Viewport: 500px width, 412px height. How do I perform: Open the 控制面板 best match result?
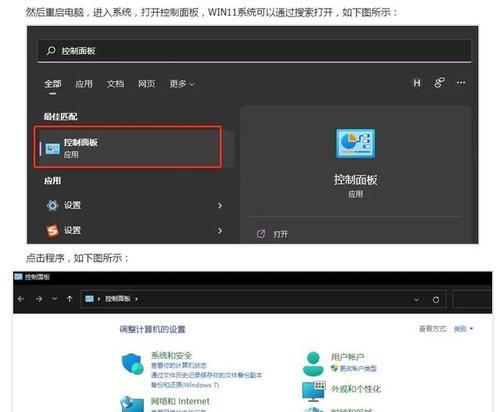pos(127,146)
